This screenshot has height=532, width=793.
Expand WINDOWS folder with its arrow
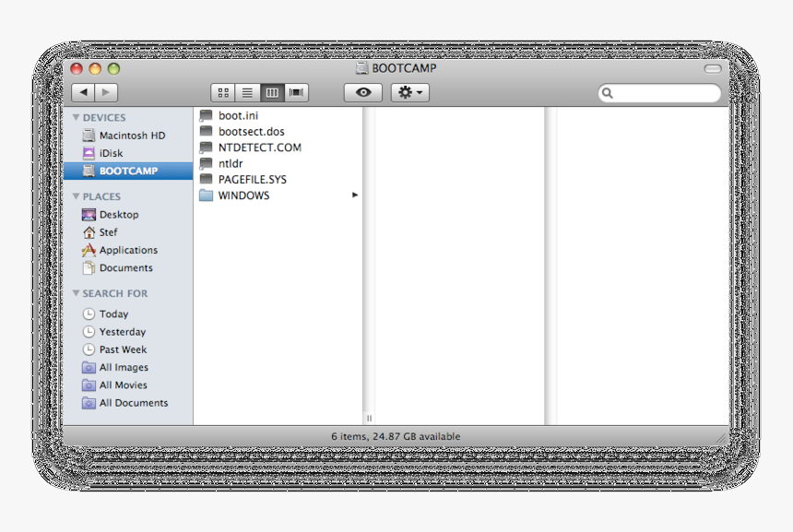355,195
